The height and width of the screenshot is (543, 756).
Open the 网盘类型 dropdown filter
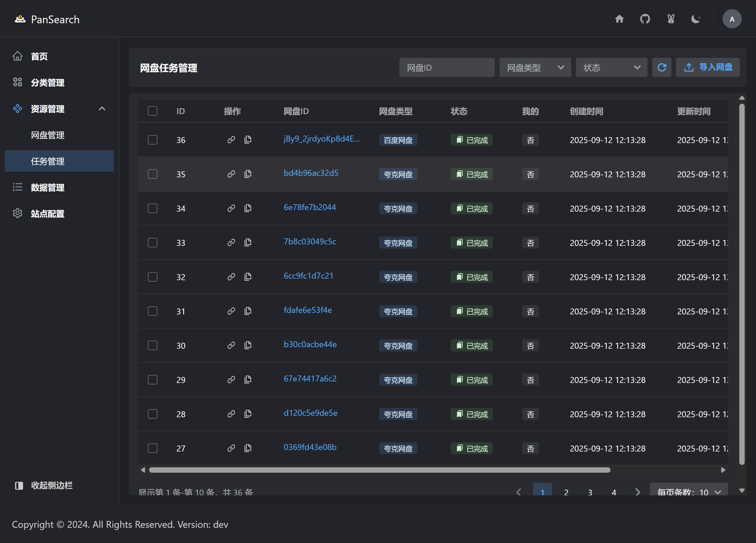click(535, 68)
